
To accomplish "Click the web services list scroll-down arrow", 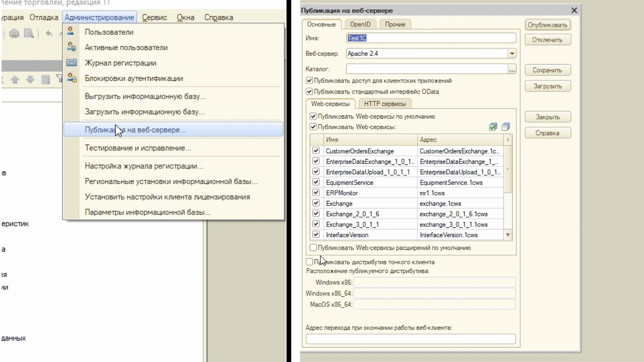I will 508,235.
